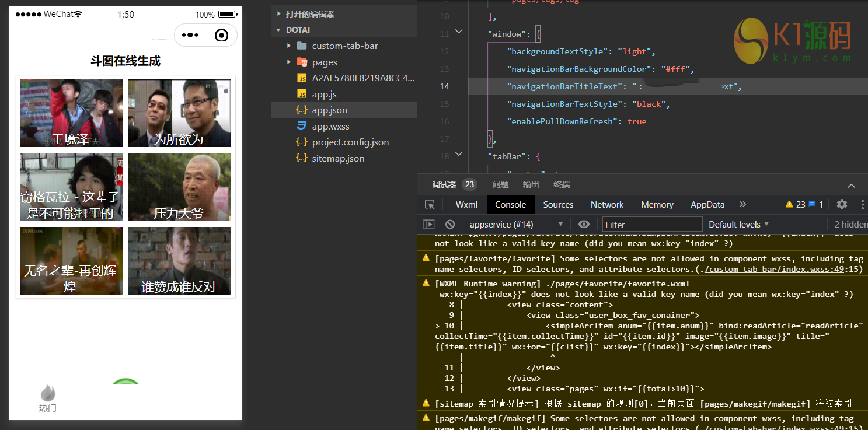Click the mini program capsule close circle
The height and width of the screenshot is (430, 868).
click(x=221, y=36)
